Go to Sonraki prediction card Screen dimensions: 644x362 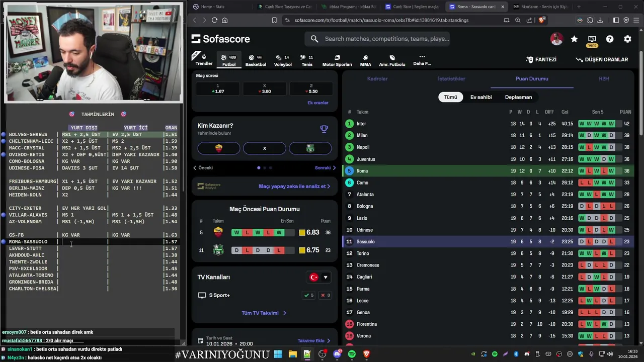coord(326,168)
